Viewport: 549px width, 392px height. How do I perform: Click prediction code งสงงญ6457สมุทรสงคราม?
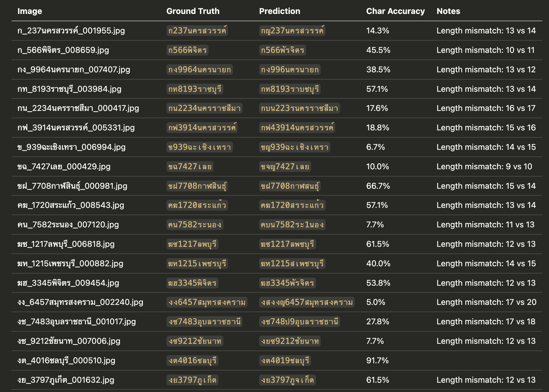coord(307,302)
